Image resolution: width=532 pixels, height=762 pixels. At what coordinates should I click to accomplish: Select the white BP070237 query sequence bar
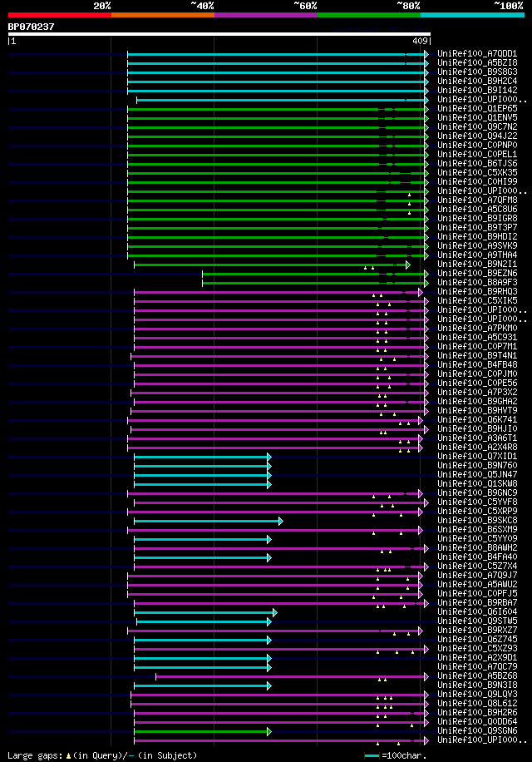[219, 34]
